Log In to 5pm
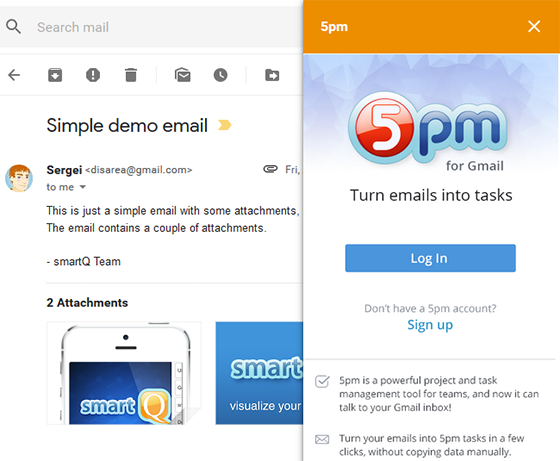The image size is (560, 461). (x=430, y=258)
